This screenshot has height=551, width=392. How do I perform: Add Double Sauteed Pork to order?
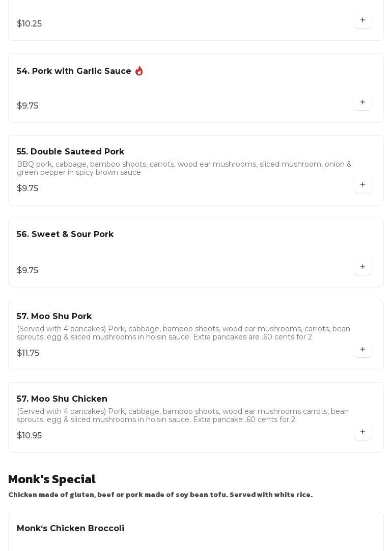tap(362, 185)
